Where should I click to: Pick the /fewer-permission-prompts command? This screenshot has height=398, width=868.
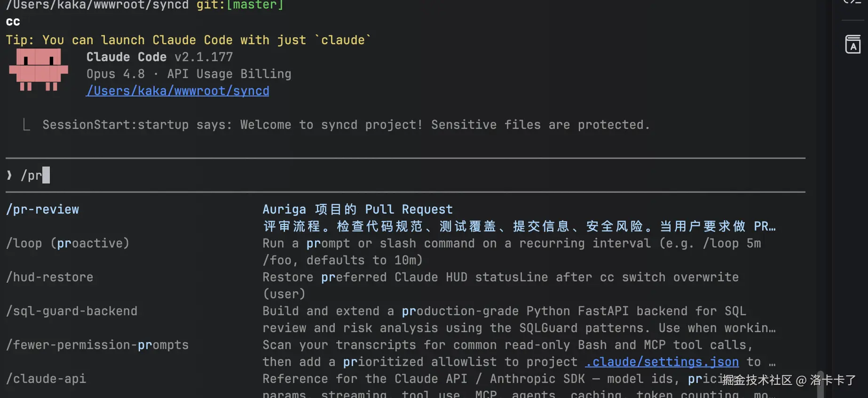97,345
